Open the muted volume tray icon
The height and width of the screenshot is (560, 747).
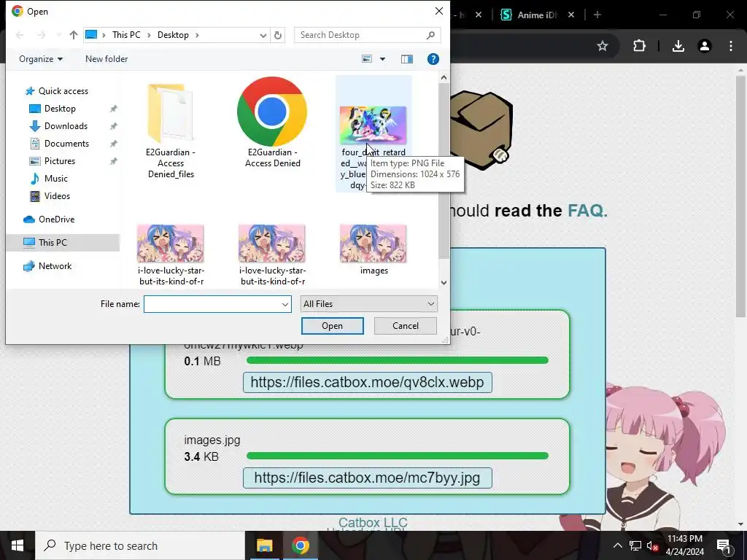pos(652,545)
